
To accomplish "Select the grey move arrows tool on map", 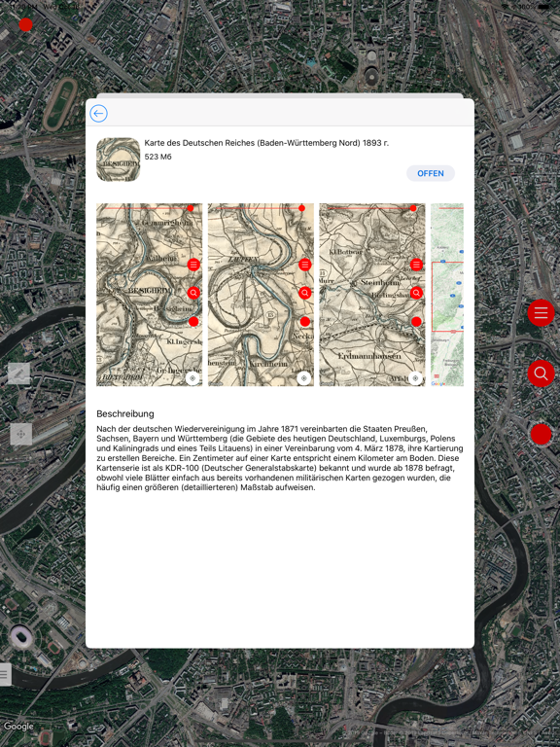I will click(21, 434).
